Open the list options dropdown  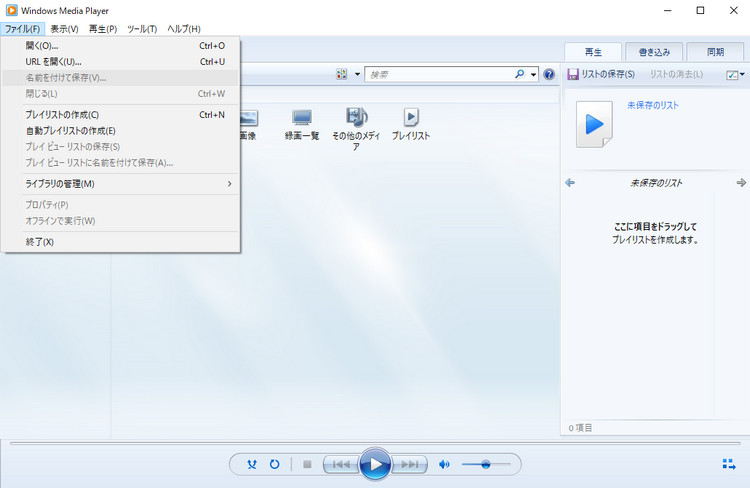click(735, 75)
